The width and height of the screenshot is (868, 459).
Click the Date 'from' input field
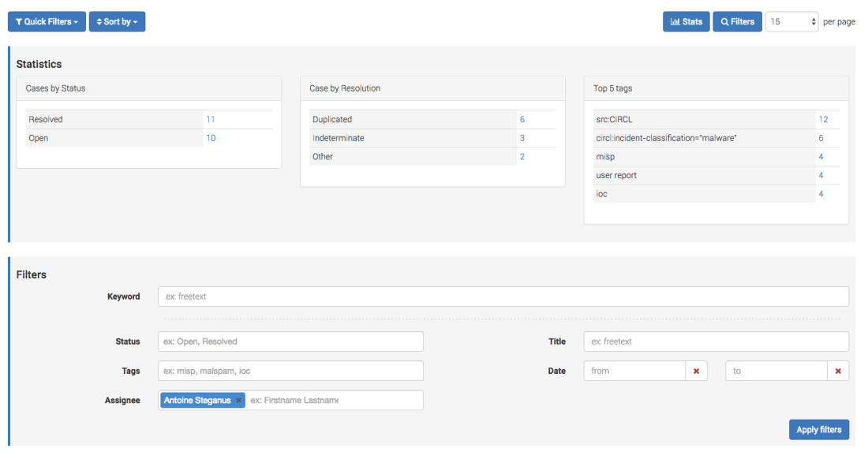(634, 371)
